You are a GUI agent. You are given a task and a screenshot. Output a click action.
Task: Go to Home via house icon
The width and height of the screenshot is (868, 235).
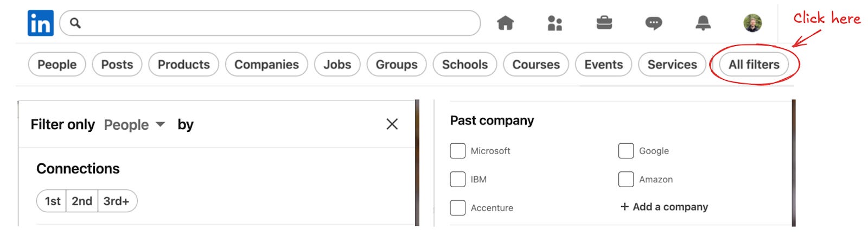(x=505, y=23)
